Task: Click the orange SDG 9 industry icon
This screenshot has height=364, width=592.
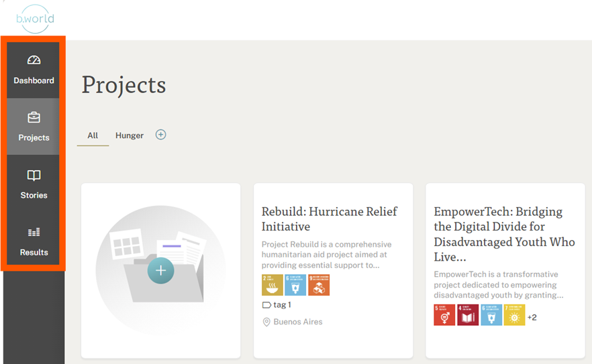Action: tap(319, 285)
